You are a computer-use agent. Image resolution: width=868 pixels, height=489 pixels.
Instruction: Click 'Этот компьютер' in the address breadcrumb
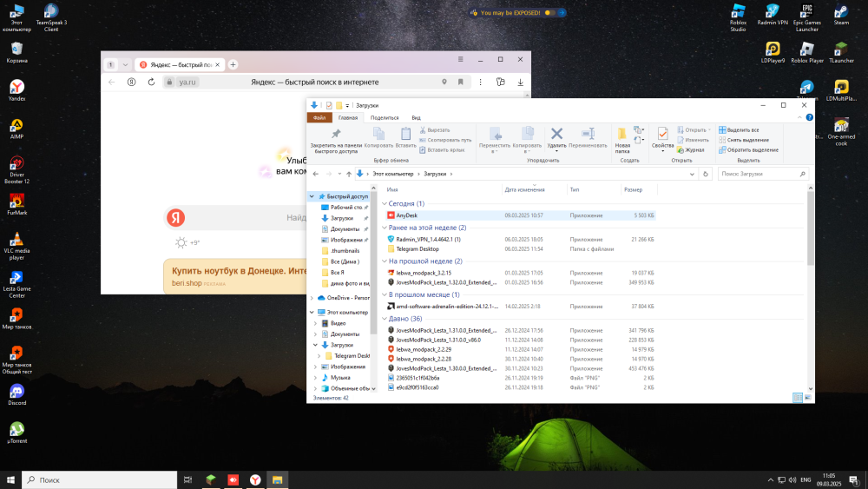pos(393,174)
